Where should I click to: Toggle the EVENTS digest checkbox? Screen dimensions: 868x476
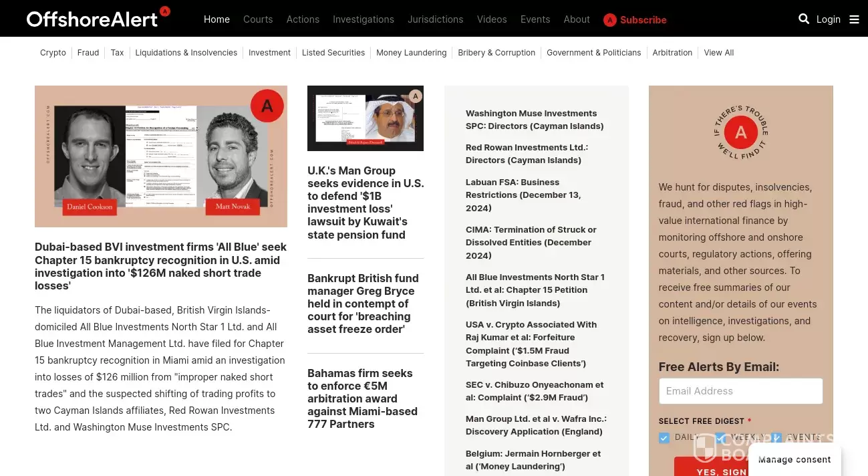click(776, 438)
